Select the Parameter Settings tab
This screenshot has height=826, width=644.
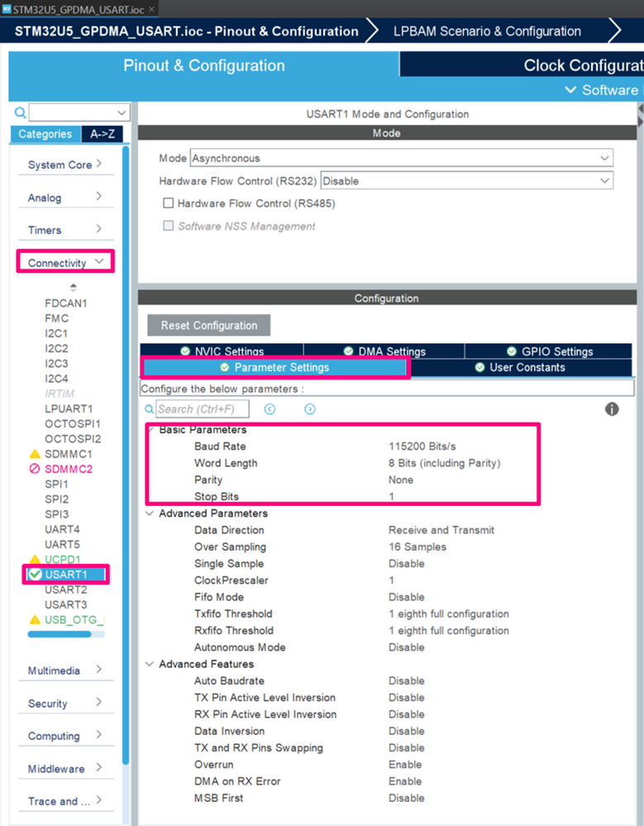(x=274, y=367)
